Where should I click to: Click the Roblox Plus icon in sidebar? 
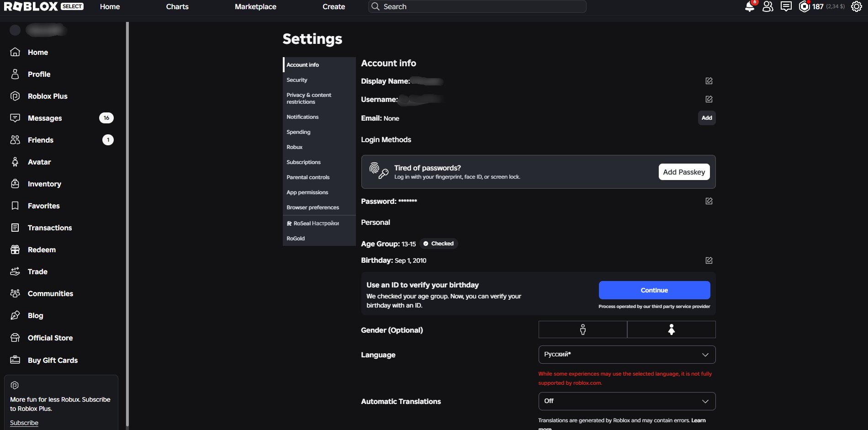coord(15,96)
